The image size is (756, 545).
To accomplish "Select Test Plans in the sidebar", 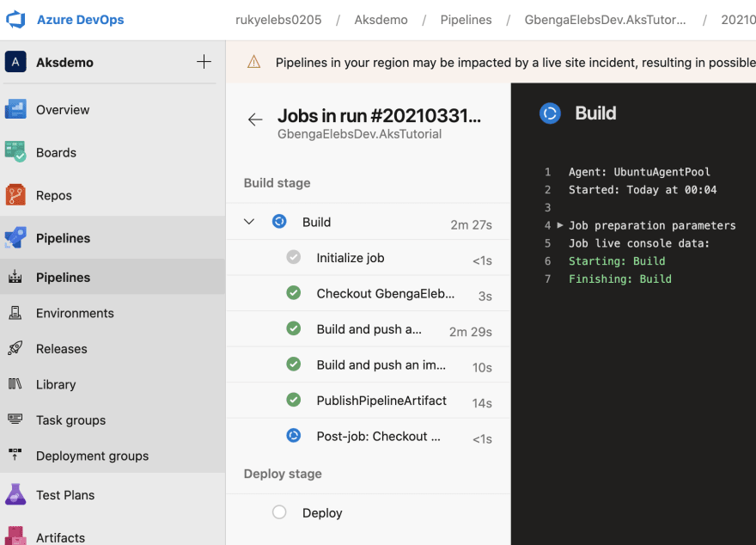I will point(65,495).
